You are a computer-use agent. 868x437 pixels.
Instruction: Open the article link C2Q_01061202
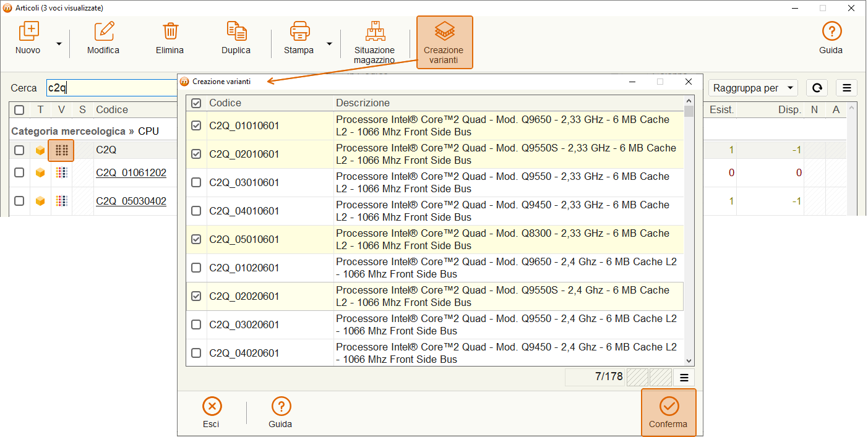(131, 173)
